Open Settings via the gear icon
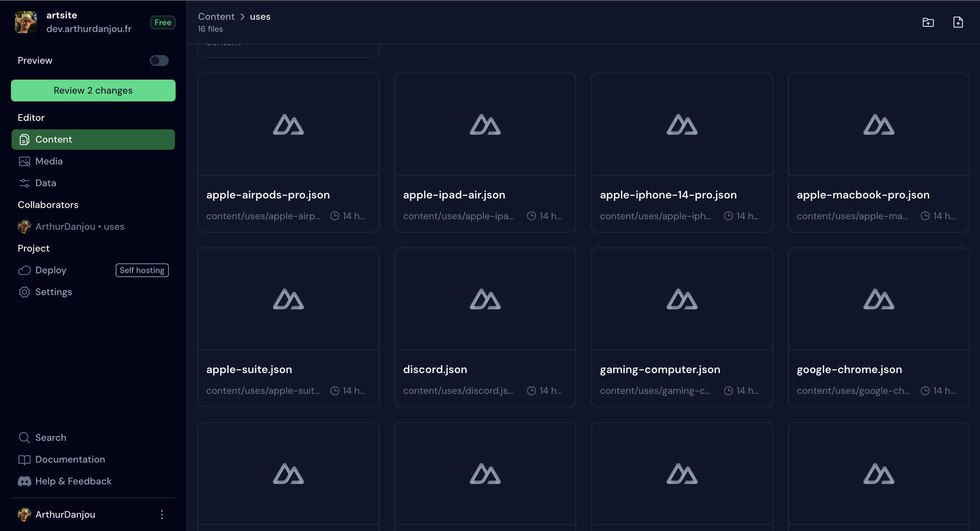Image resolution: width=980 pixels, height=531 pixels. coord(24,292)
